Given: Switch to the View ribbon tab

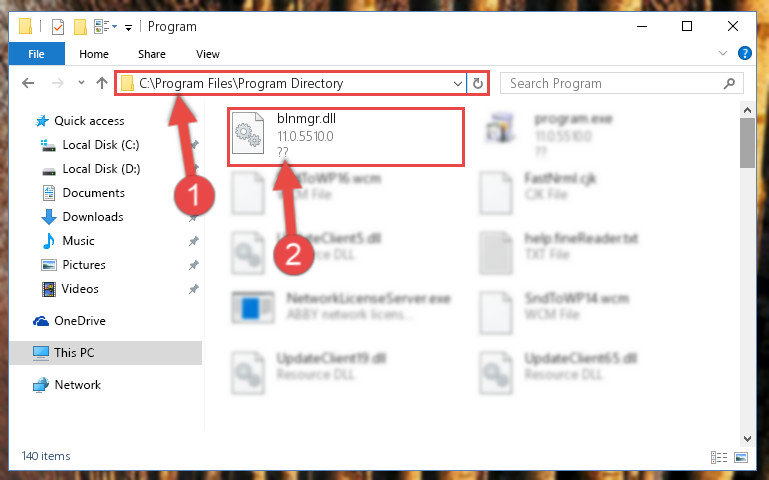Looking at the screenshot, I should (x=208, y=54).
